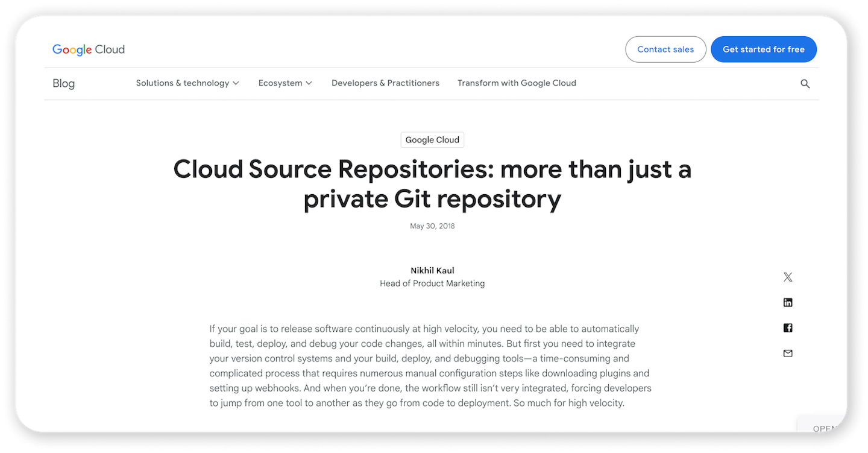Click author name Nikhil Kaul
The image size is (868, 453).
pyautogui.click(x=432, y=271)
